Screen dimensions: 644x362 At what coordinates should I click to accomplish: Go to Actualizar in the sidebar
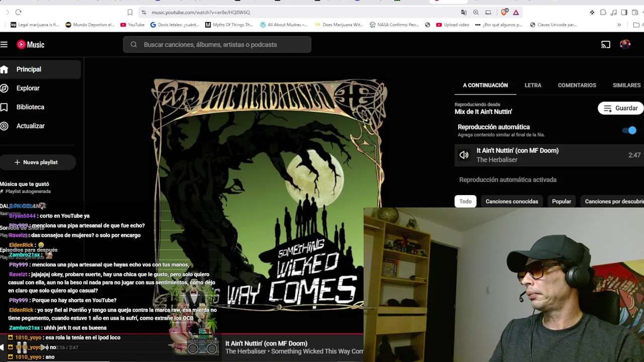click(40, 126)
